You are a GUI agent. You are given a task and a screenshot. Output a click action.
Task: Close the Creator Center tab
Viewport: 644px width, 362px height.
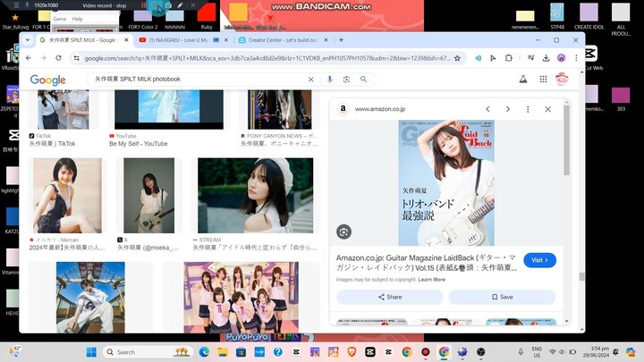pos(326,40)
